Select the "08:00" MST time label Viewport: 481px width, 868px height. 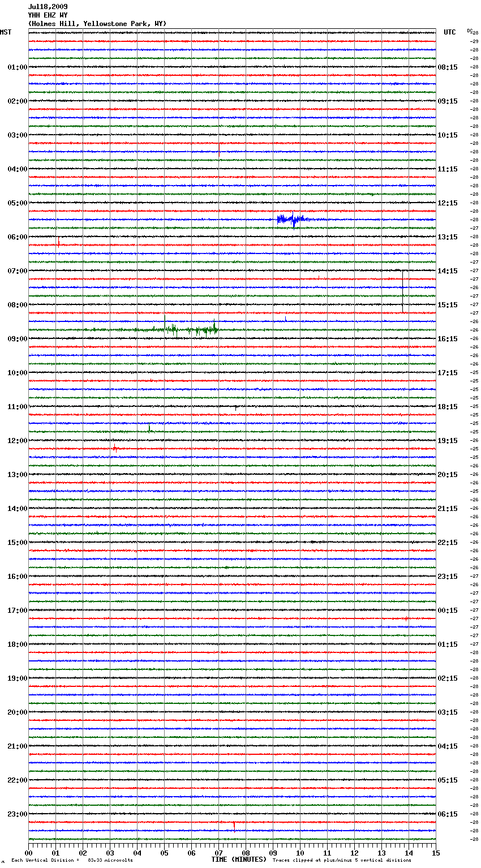[18, 305]
